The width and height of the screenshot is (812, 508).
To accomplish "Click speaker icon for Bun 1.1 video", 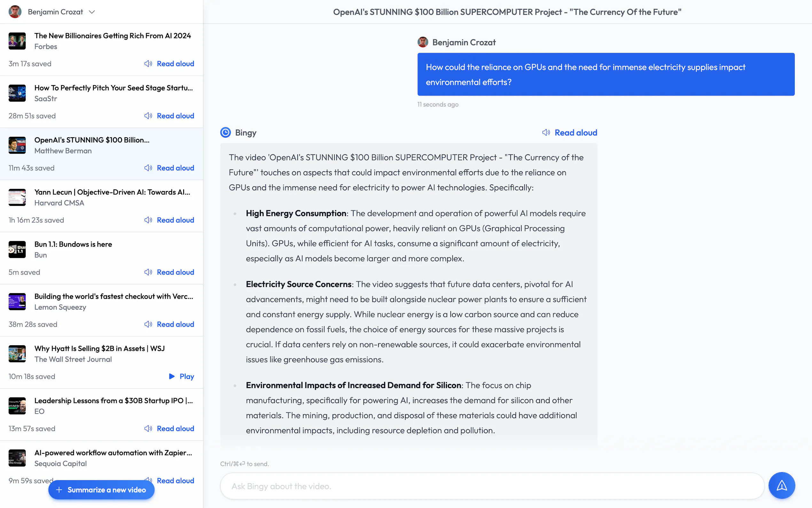I will click(148, 272).
